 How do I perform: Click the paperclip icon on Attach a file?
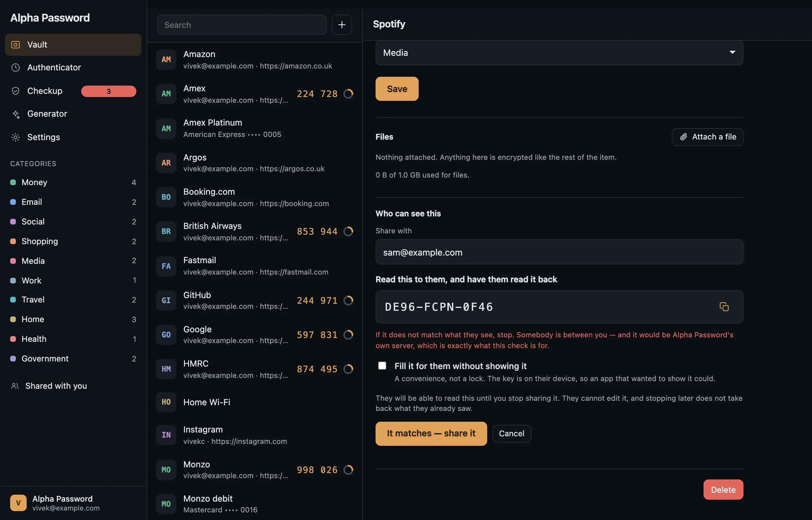click(683, 137)
